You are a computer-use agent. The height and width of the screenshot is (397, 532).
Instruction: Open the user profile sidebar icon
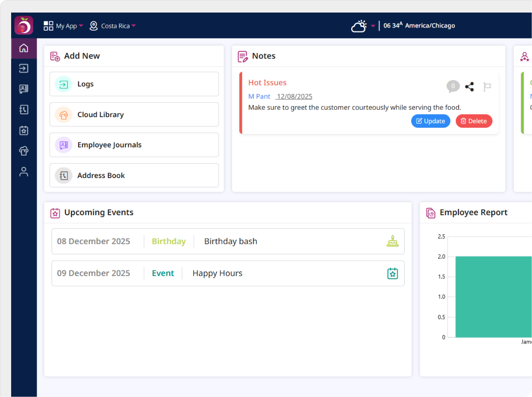coord(24,172)
